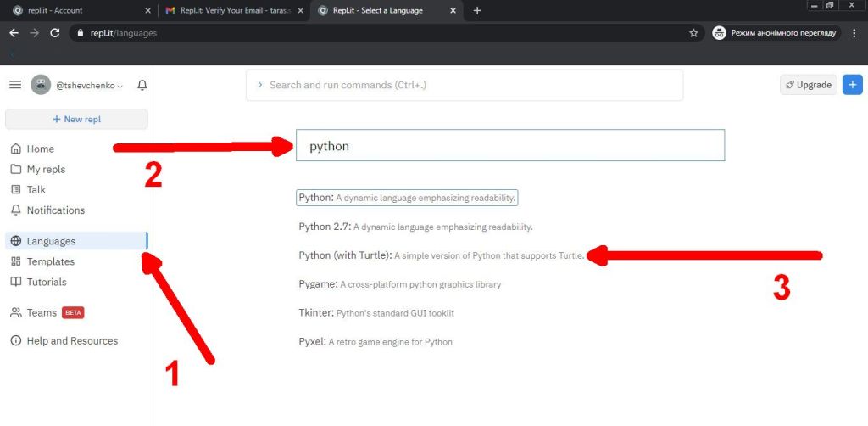This screenshot has height=426, width=868.
Task: Click the address bar URL repl.it/languages
Action: (x=124, y=33)
